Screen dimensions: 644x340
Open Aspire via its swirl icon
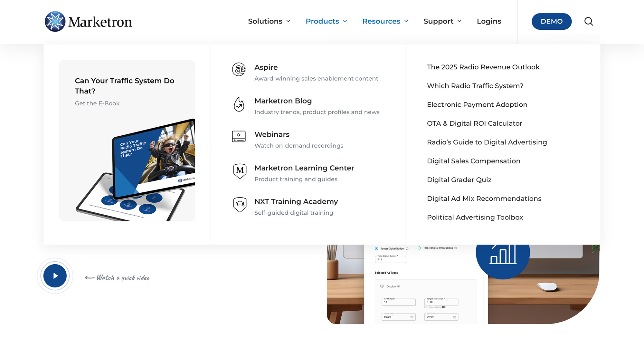[239, 69]
